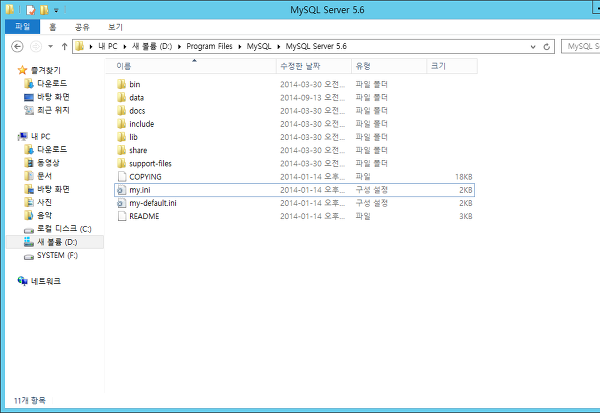This screenshot has height=413, width=600.
Task: Expand the address bar history dropdown
Action: click(x=533, y=47)
